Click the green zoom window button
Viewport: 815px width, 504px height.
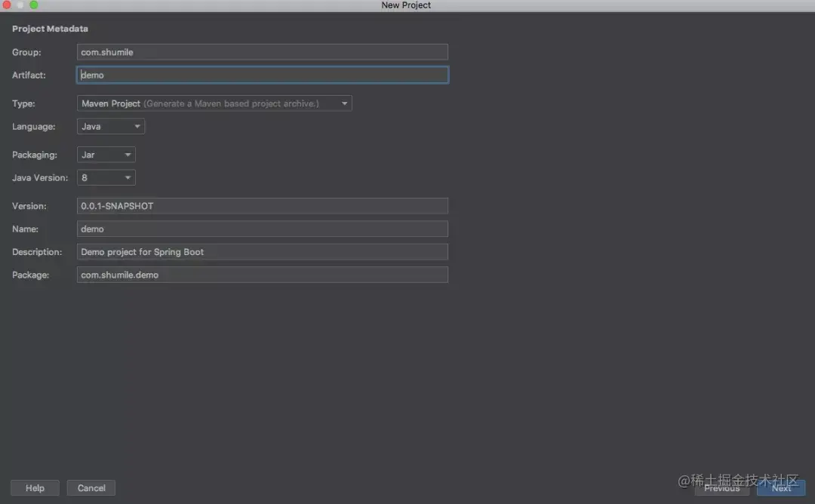[34, 5]
